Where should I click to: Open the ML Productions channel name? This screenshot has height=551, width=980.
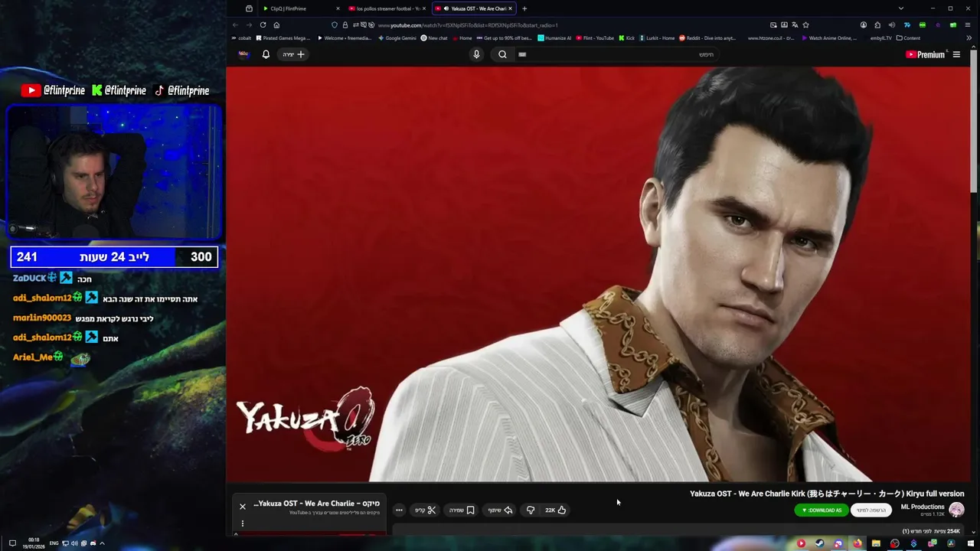tap(923, 507)
